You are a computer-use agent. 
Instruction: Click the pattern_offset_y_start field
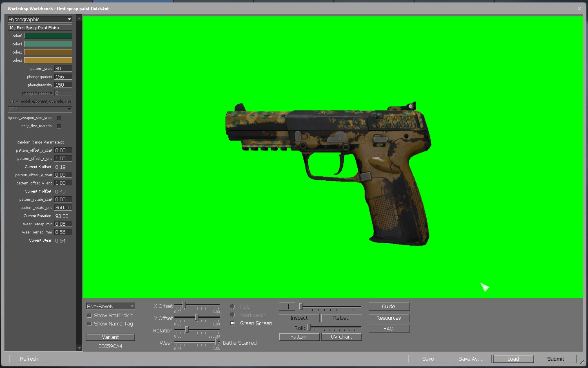click(63, 175)
